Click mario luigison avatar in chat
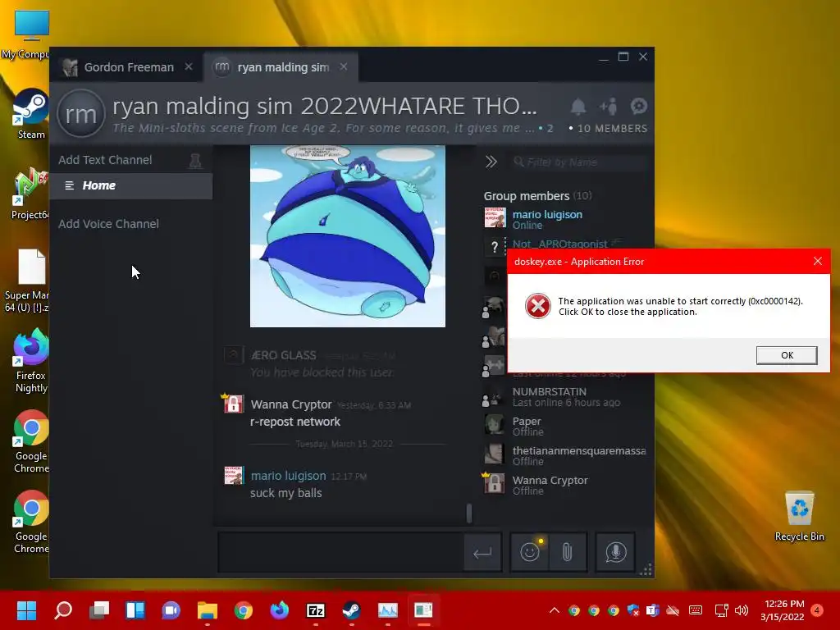 [x=234, y=476]
